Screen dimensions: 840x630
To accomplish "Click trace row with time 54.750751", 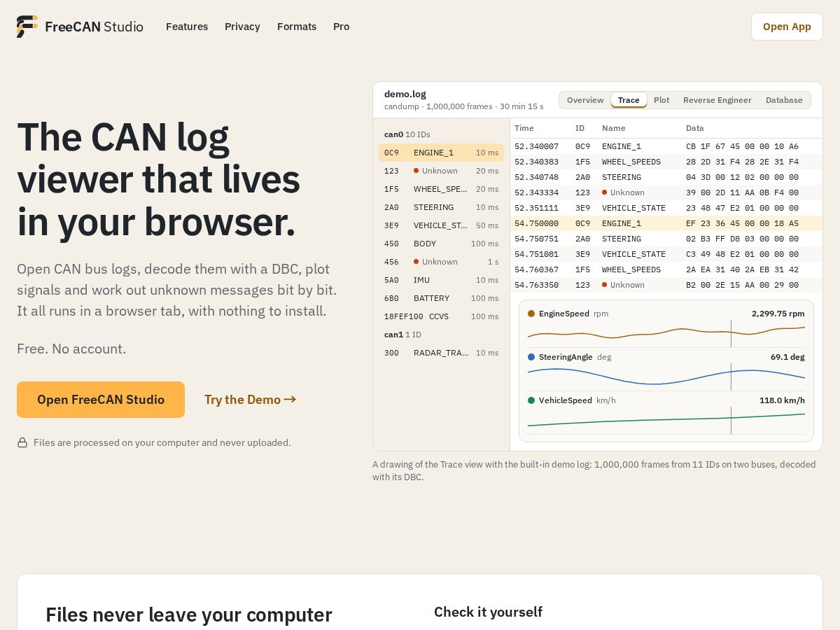I will [x=666, y=239].
